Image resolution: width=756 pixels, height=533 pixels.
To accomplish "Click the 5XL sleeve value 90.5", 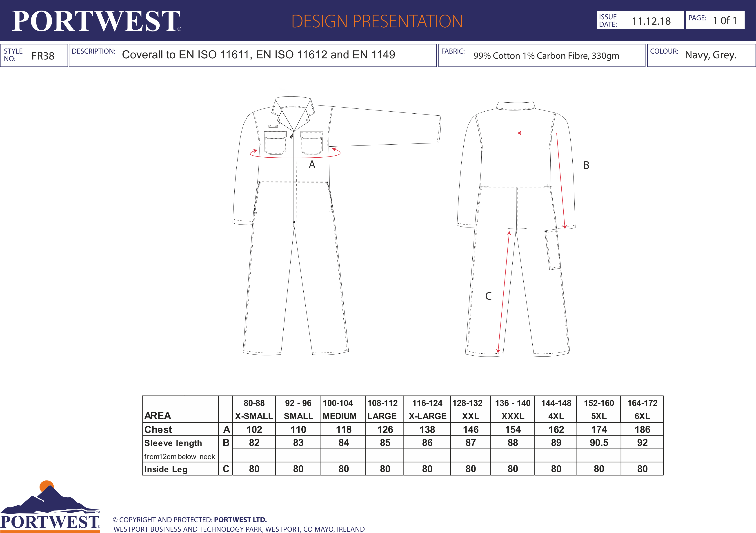I will (599, 443).
